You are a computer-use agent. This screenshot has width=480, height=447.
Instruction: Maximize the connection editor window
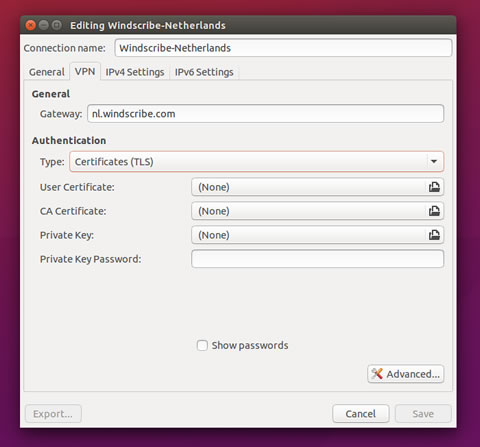point(57,25)
